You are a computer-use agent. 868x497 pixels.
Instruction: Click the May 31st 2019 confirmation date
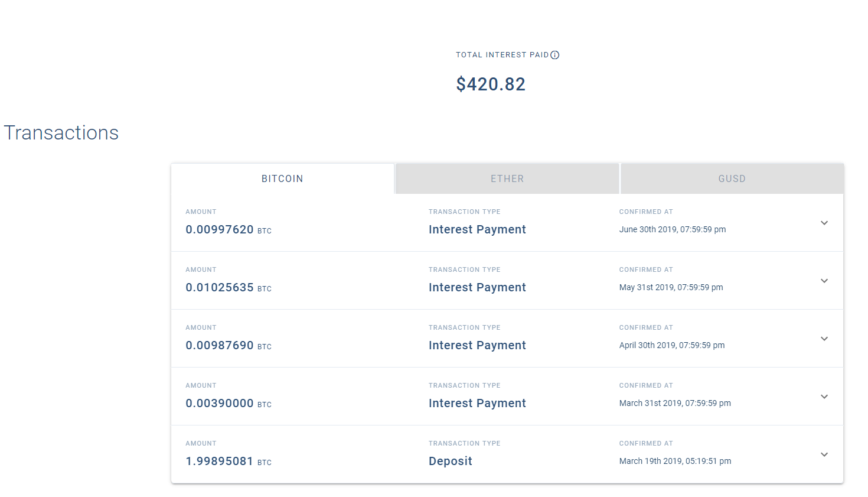click(x=671, y=287)
